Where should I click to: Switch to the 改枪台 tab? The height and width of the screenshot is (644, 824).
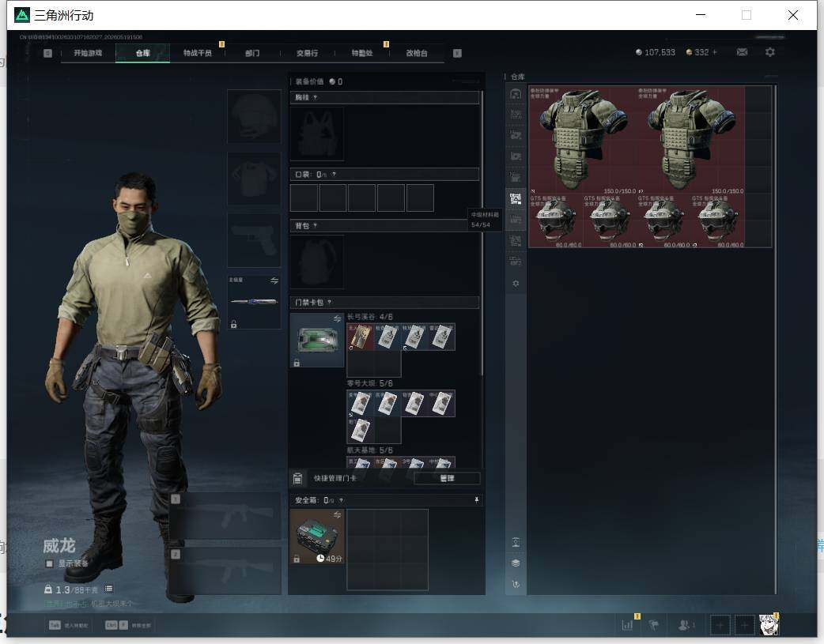click(x=417, y=53)
